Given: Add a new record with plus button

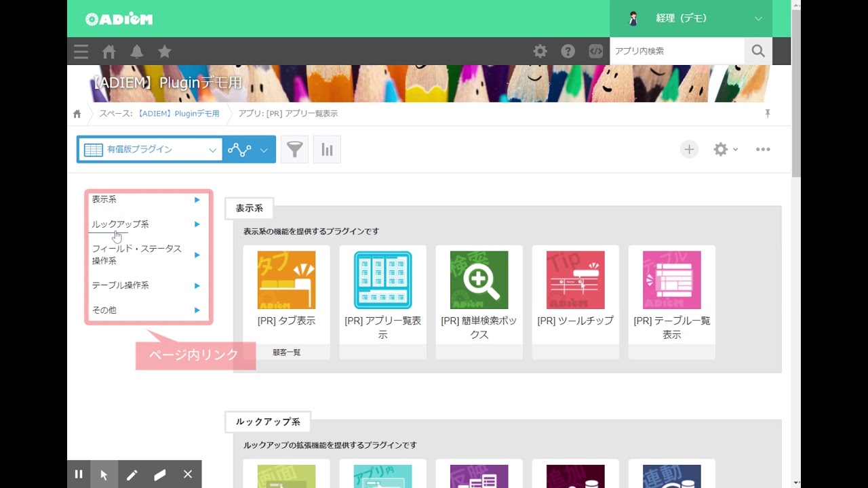Looking at the screenshot, I should click(x=689, y=149).
